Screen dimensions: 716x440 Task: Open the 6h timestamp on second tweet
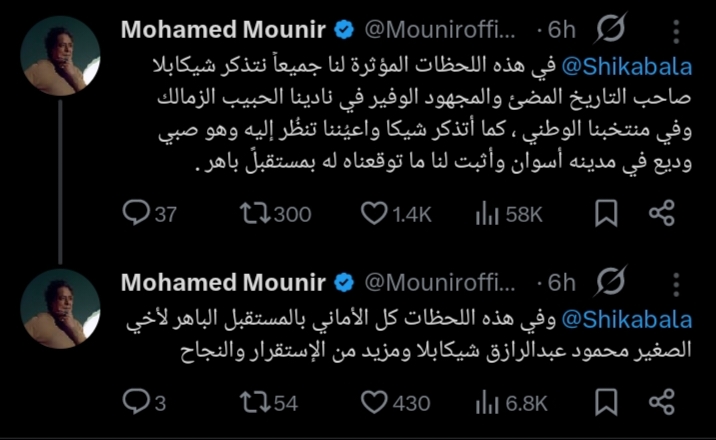(x=561, y=283)
